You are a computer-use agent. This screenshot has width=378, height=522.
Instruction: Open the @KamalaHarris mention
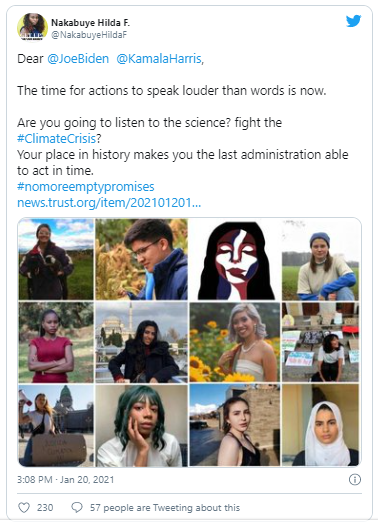point(159,59)
